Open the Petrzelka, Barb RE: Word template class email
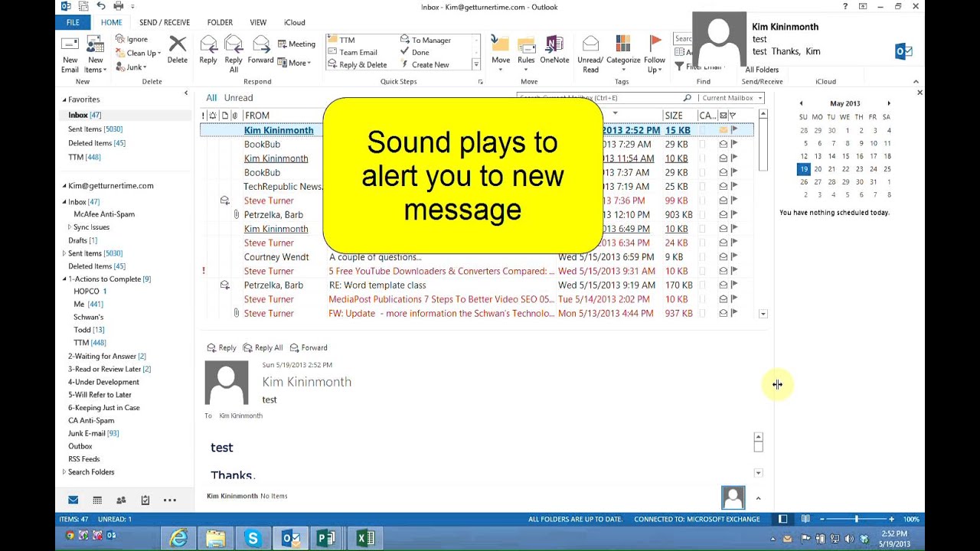Viewport: 980px width, 551px height. (477, 285)
